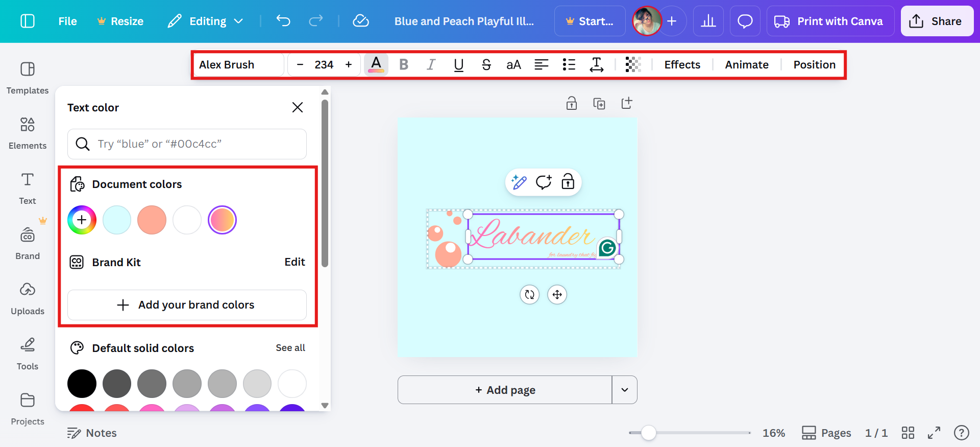Screen dimensions: 980x447
Task: Click Edit next to Brand Kit
Action: tap(295, 262)
